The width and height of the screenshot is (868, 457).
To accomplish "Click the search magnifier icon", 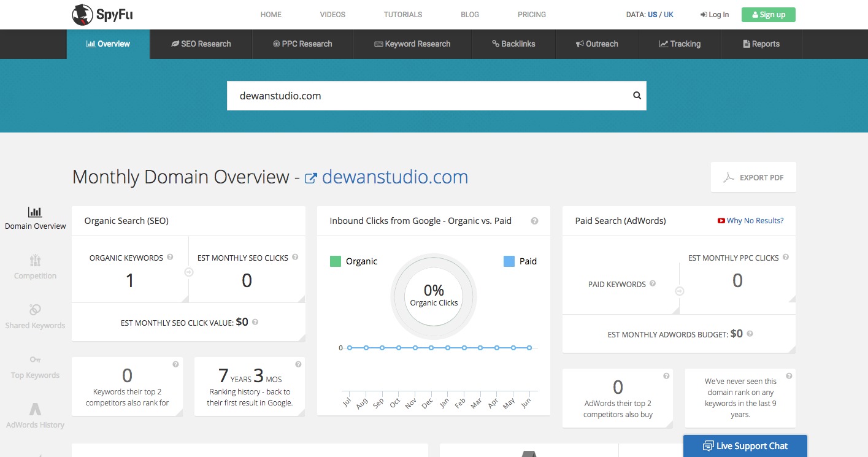I will (637, 96).
